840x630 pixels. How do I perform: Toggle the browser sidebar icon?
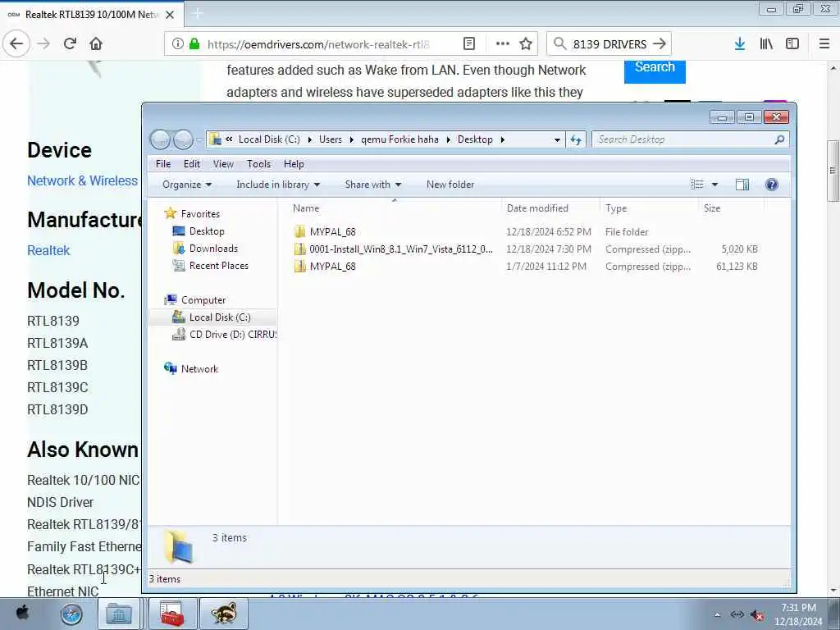(x=792, y=44)
